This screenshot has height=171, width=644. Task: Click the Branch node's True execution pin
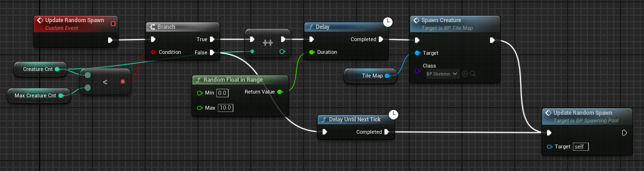[212, 39]
